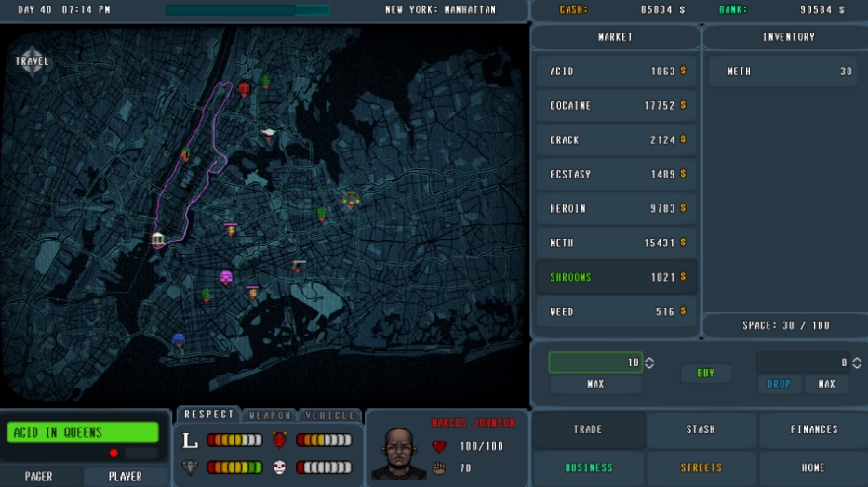Select Cocaine in the market list
The width and height of the screenshot is (868, 487).
point(616,106)
